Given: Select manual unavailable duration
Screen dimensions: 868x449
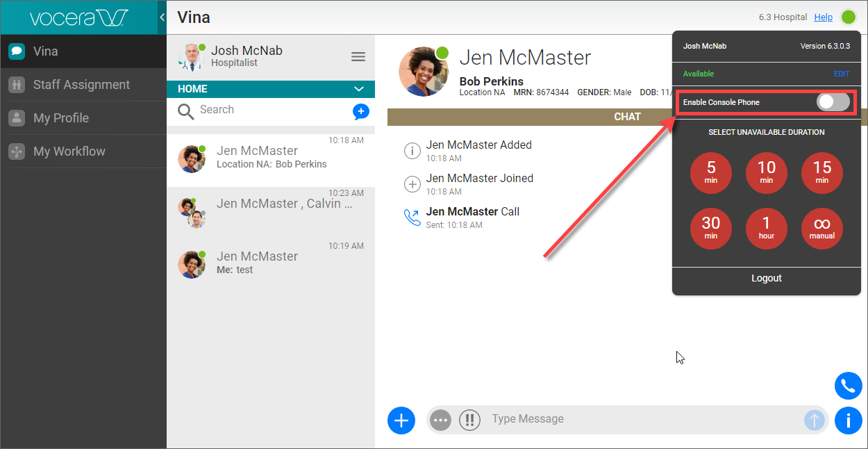Looking at the screenshot, I should [821, 228].
